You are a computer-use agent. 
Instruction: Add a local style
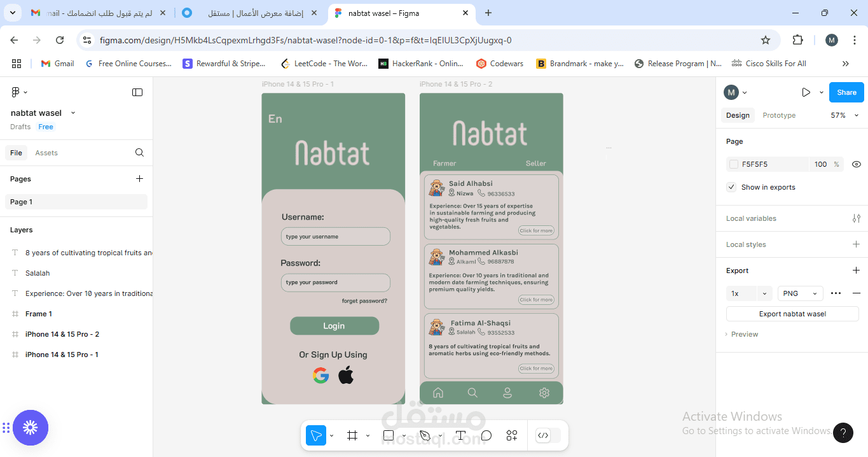(856, 244)
